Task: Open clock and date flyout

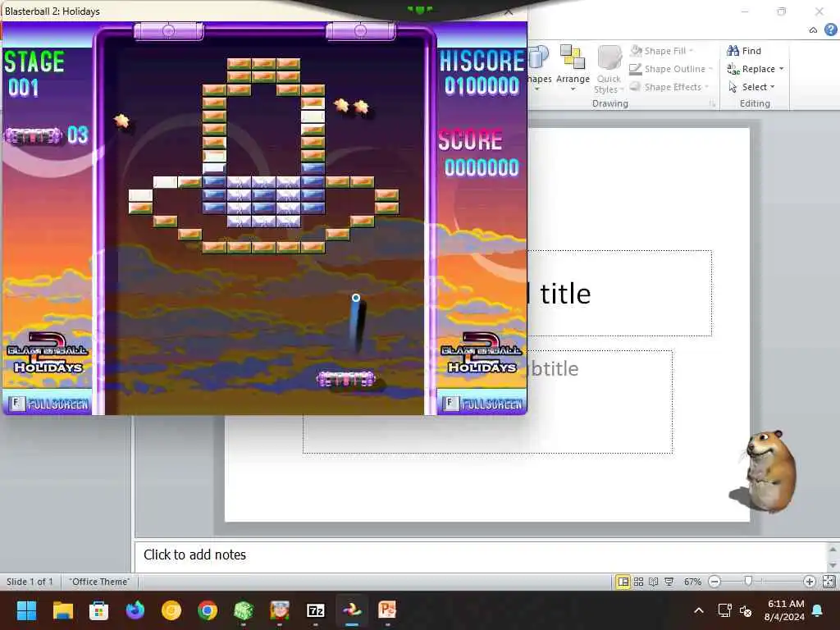Action: 784,610
